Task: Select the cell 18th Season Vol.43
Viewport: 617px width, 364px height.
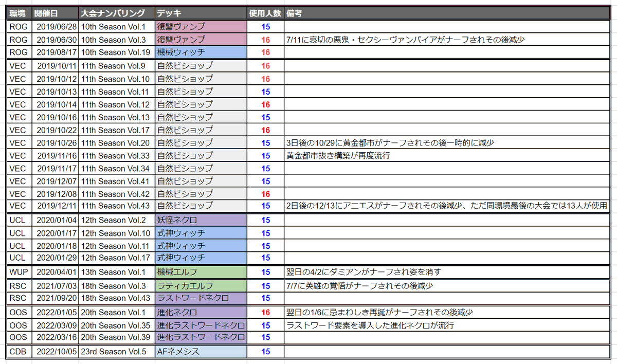Action: pyautogui.click(x=117, y=298)
